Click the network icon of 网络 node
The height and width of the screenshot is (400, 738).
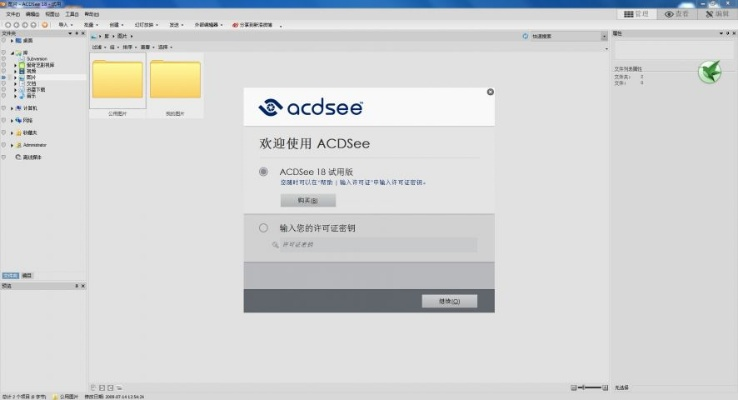point(18,120)
